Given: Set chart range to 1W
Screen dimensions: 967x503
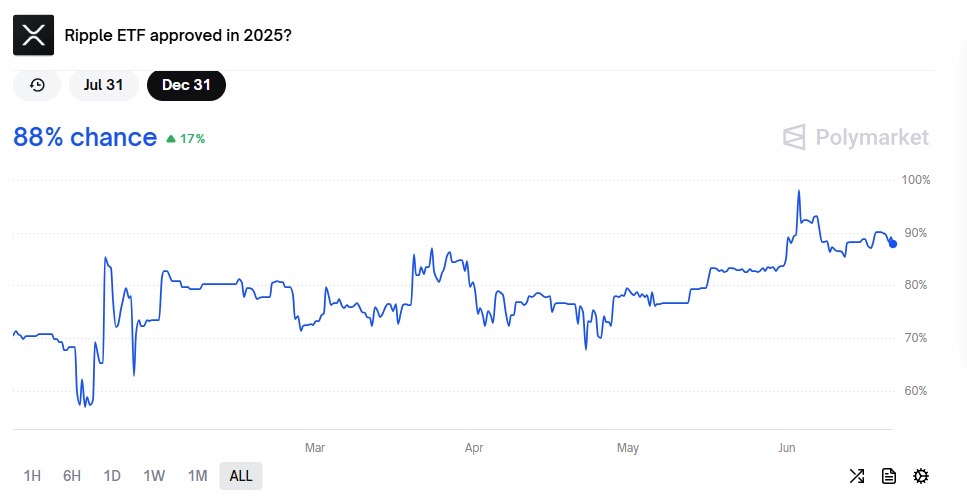Looking at the screenshot, I should pos(154,476).
